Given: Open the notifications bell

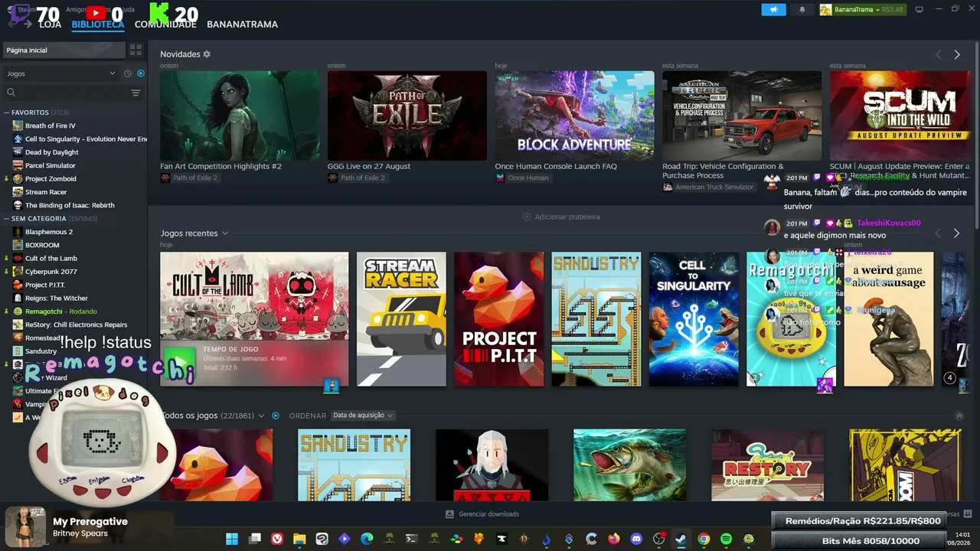Looking at the screenshot, I should click(802, 10).
